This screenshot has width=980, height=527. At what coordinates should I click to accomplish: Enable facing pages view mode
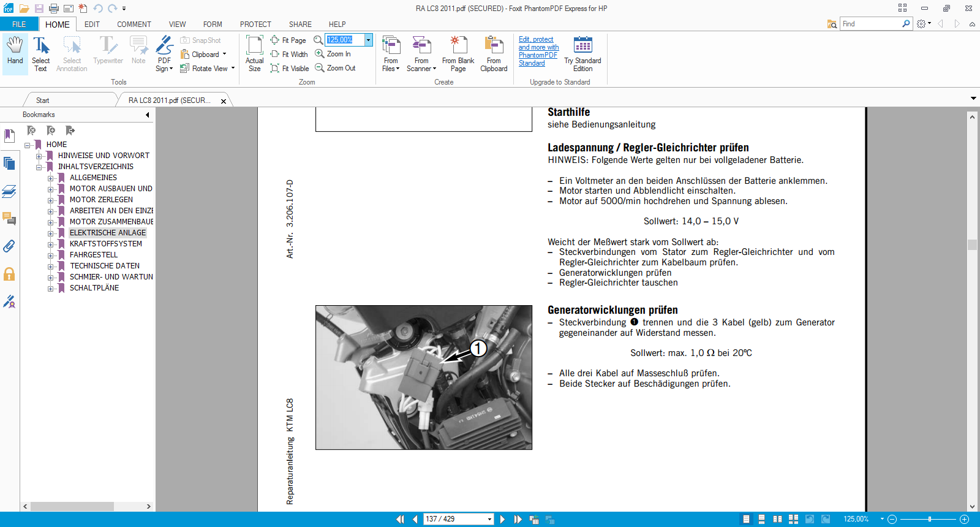point(777,519)
